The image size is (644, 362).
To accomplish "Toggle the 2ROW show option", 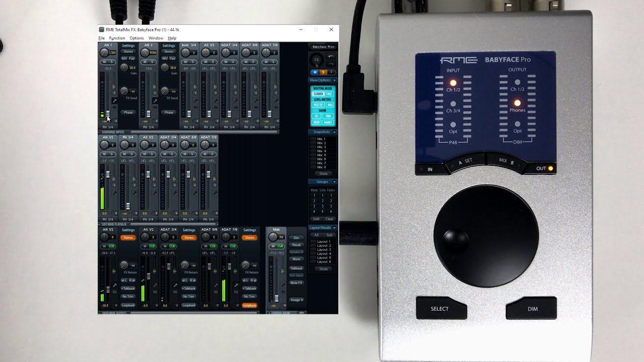I will click(x=316, y=122).
